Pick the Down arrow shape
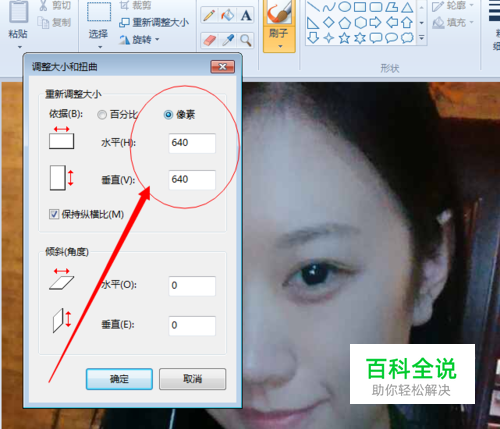Viewport: 500px width, 429px height. (313, 38)
